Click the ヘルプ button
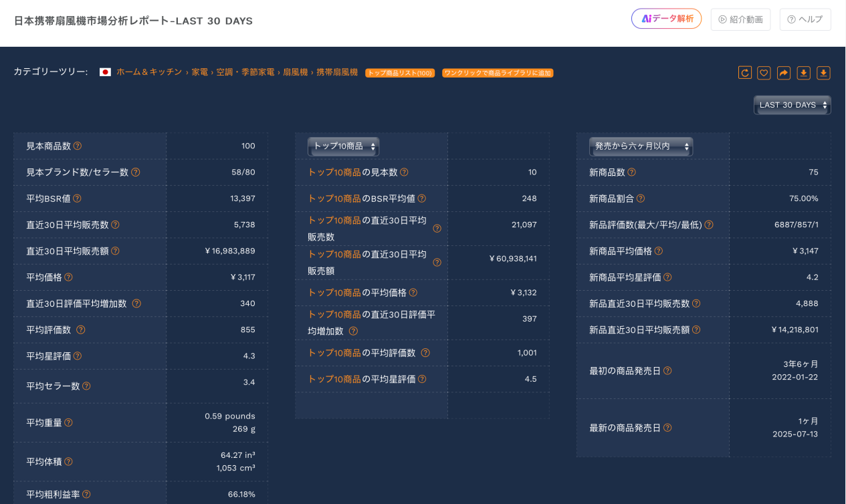The image size is (846, 504). (x=805, y=19)
